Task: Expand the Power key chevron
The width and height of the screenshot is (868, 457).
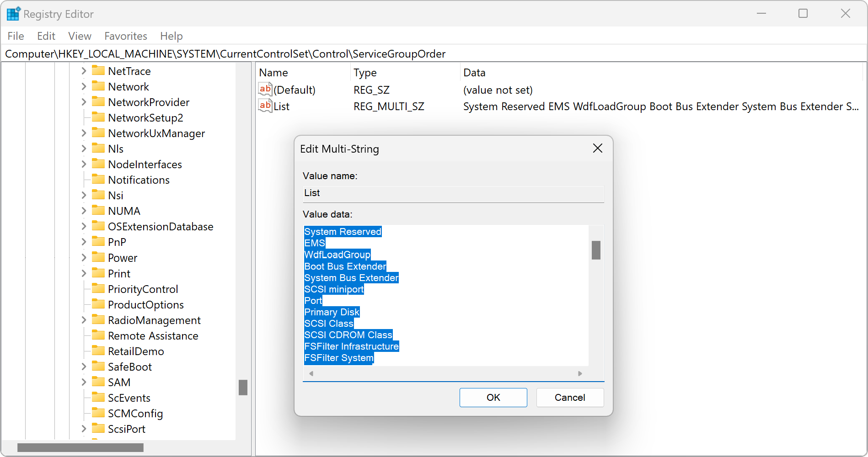Action: [84, 258]
